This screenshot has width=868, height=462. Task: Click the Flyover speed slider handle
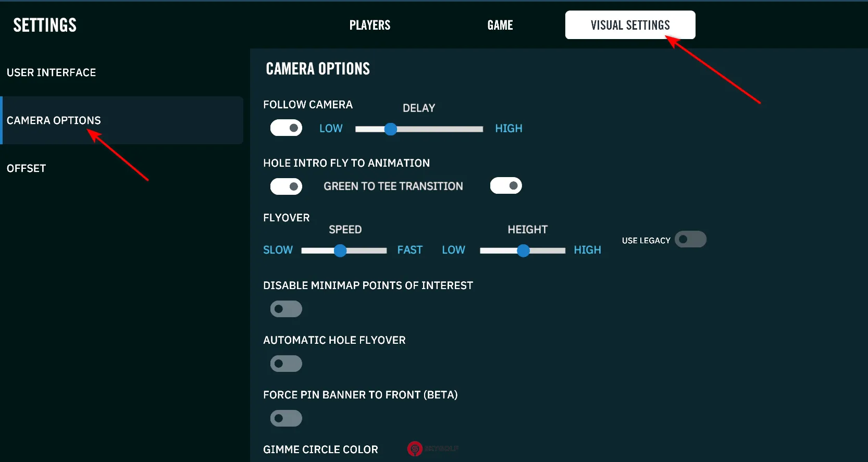tap(340, 251)
